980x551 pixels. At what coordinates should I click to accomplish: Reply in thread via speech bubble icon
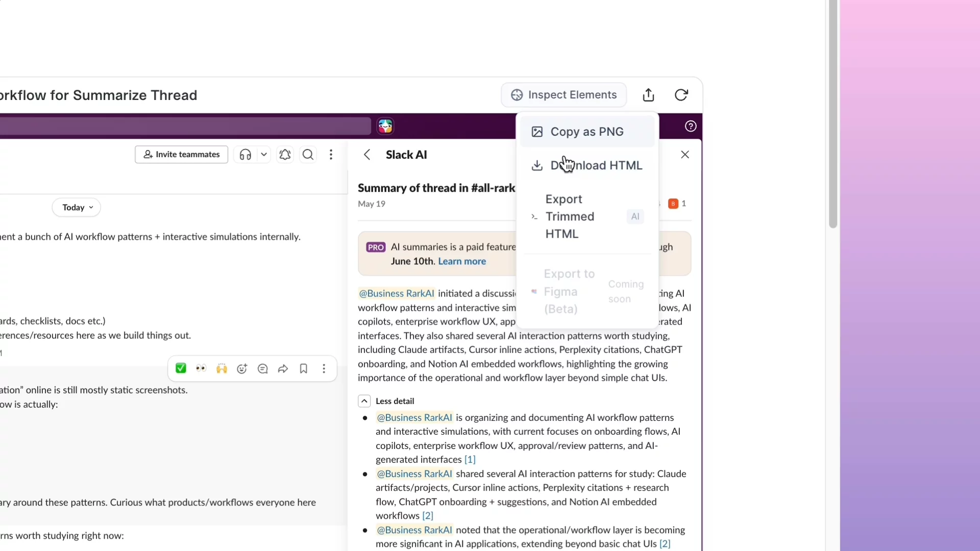[263, 368]
